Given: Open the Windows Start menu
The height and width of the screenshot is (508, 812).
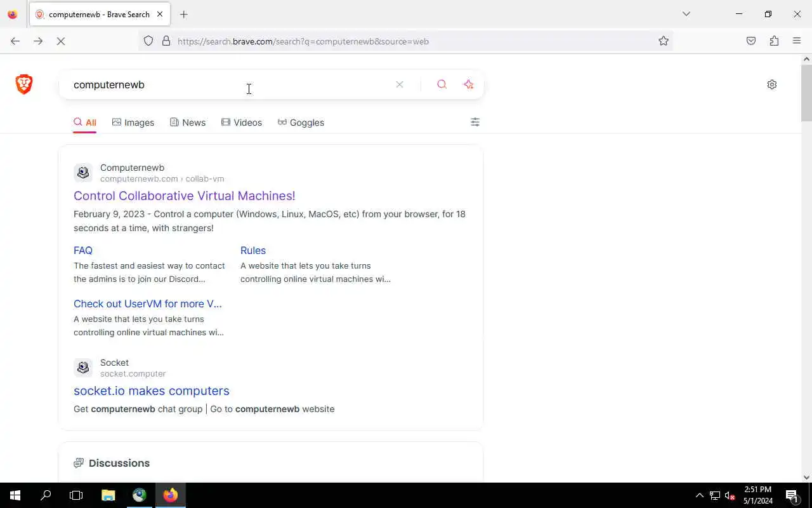Looking at the screenshot, I should (15, 495).
